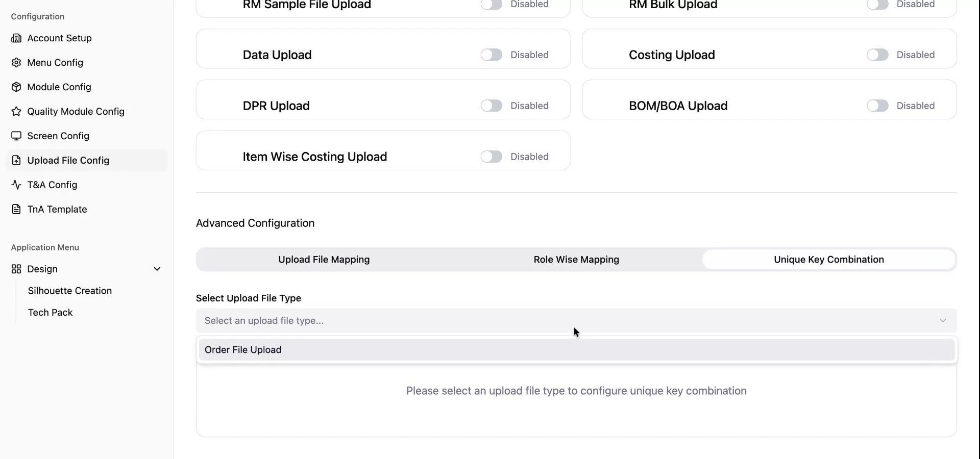The image size is (980, 459).
Task: Open the Silhouette Creation page
Action: click(x=70, y=291)
